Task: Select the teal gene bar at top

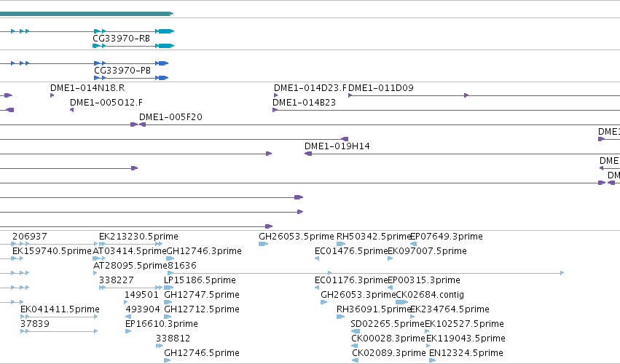Action: pyautogui.click(x=87, y=14)
